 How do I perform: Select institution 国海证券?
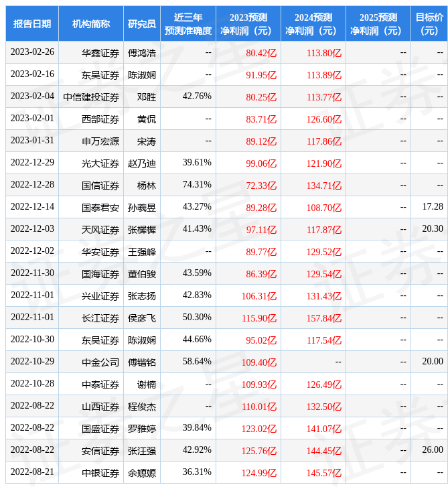click(x=100, y=274)
